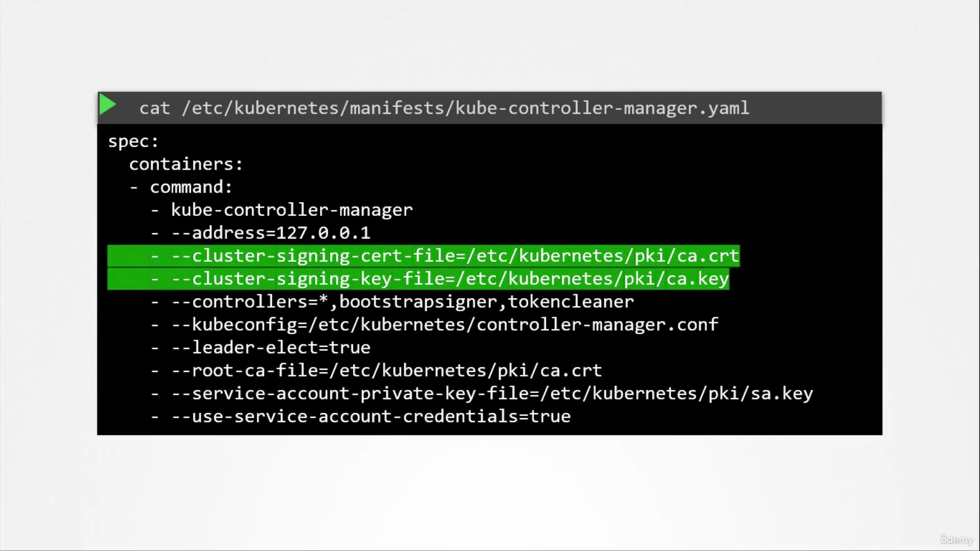Click the kube-controller-manager list entry

click(282, 210)
